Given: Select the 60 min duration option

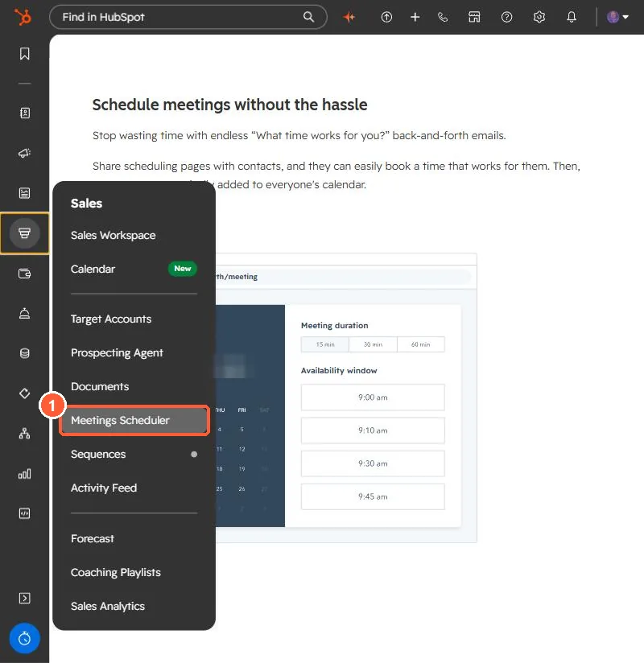Looking at the screenshot, I should click(420, 344).
